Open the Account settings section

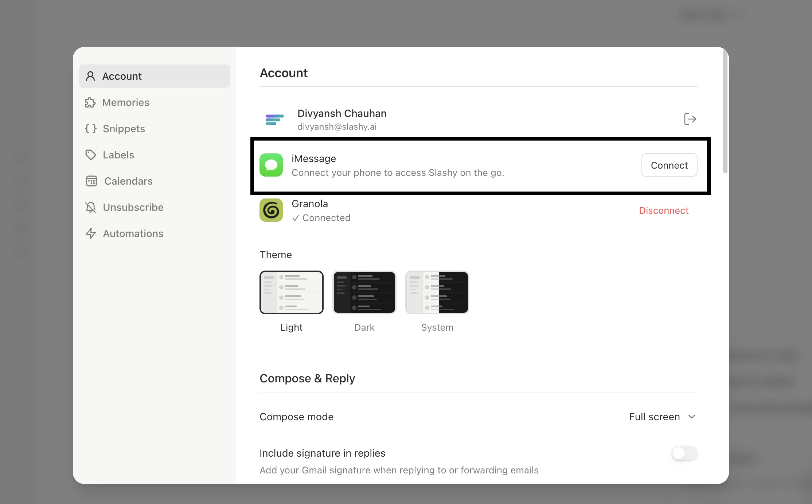155,76
